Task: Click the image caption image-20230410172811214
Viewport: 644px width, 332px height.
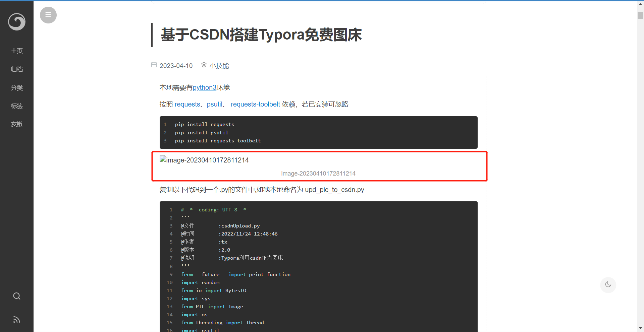Action: 318,174
